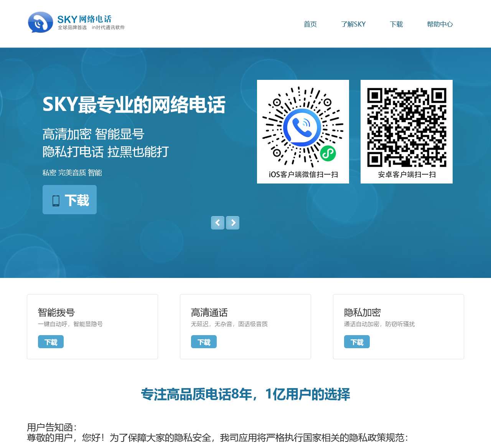Select the previous carousel arrow

pos(218,223)
